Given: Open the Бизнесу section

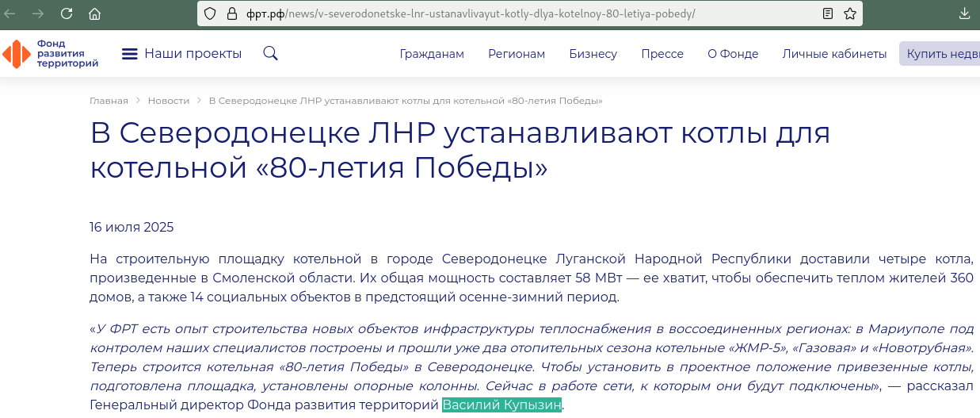Looking at the screenshot, I should [593, 54].
